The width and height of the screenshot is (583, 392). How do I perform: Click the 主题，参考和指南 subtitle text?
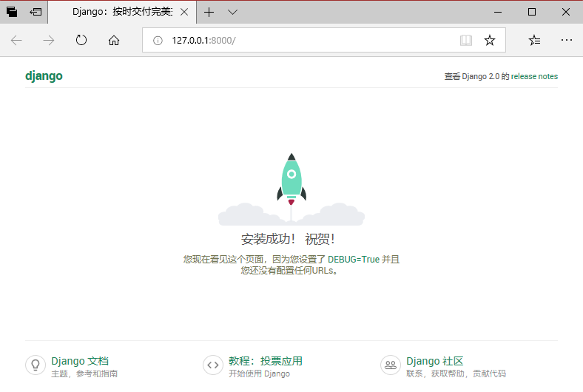84,374
